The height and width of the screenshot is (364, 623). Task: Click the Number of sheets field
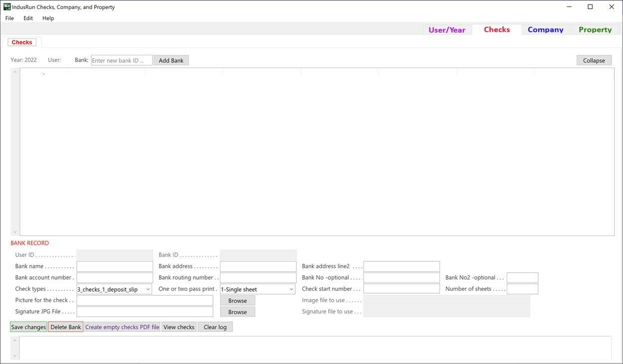522,289
